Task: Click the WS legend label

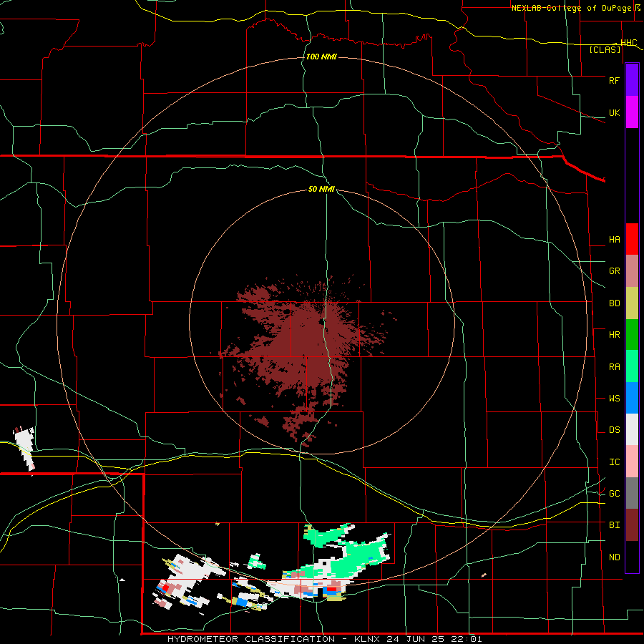Action: point(614,398)
